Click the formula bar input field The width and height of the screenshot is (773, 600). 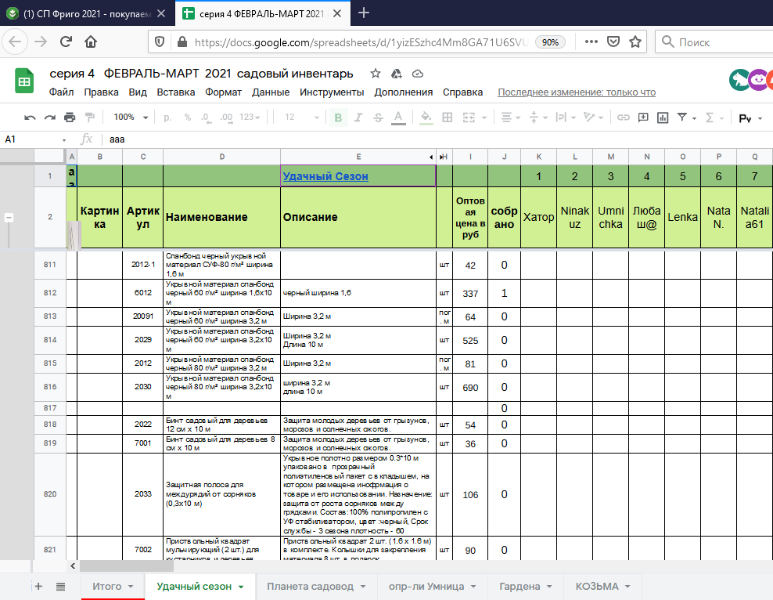point(400,139)
